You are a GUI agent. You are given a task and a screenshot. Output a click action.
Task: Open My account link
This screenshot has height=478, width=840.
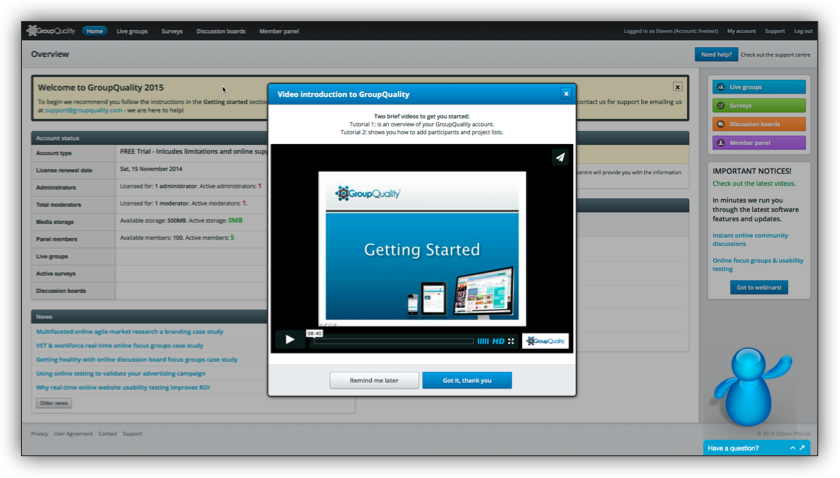coord(741,31)
